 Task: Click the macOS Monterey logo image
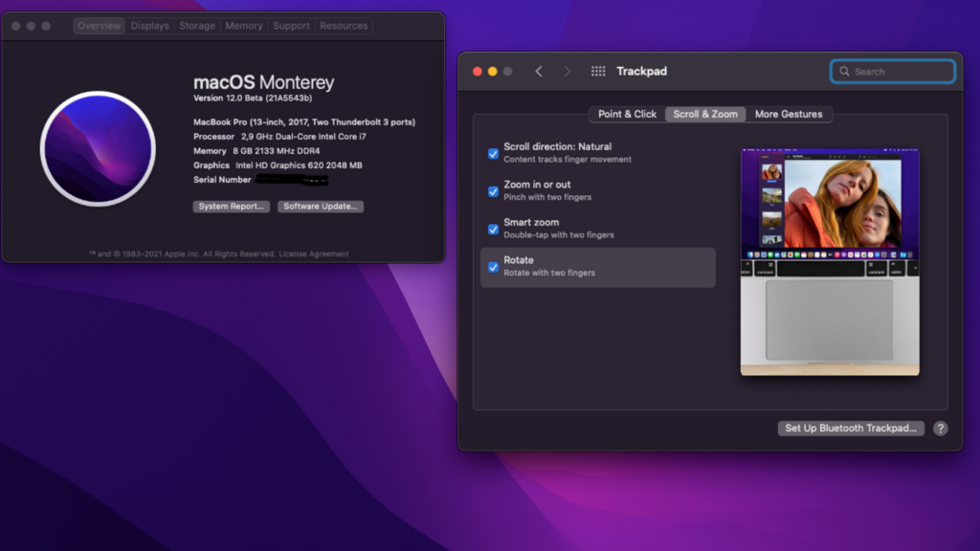pyautogui.click(x=98, y=148)
